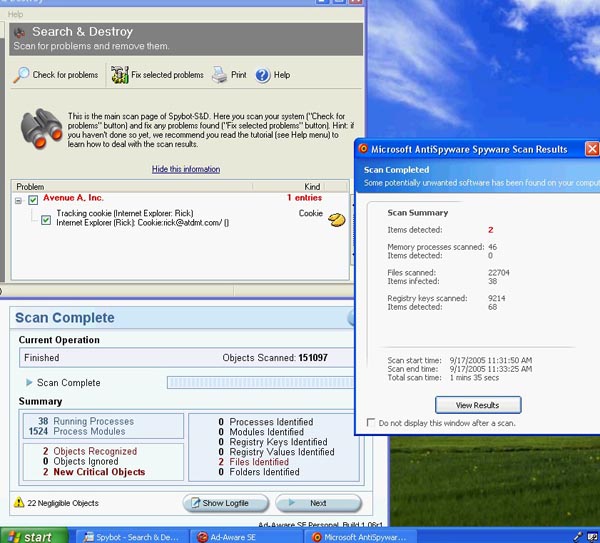Click the View Results button
600x543 pixels.
point(478,405)
